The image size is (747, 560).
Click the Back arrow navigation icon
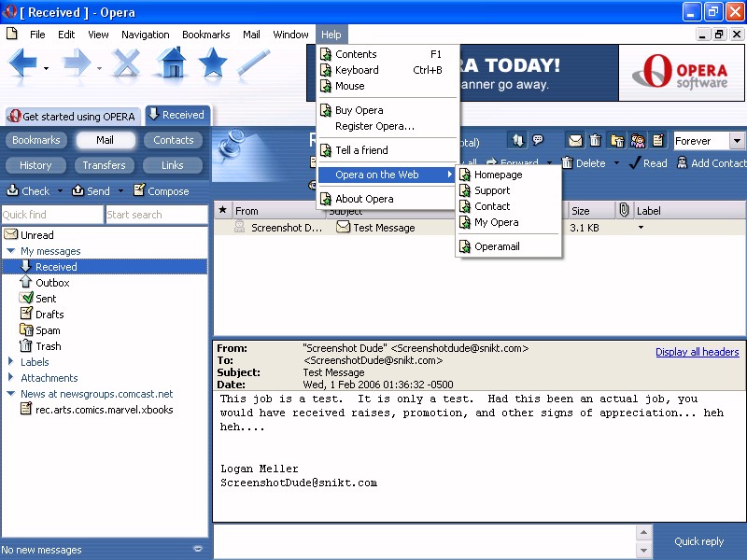point(22,63)
